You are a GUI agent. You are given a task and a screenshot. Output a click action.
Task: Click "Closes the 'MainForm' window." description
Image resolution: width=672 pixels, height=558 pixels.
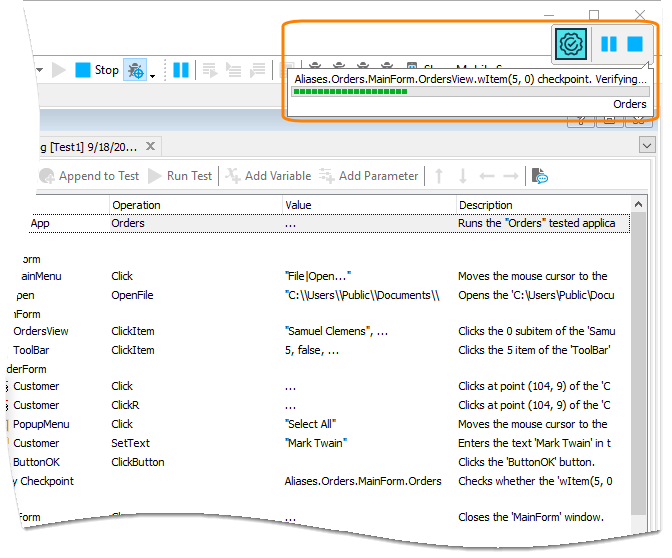click(x=531, y=517)
